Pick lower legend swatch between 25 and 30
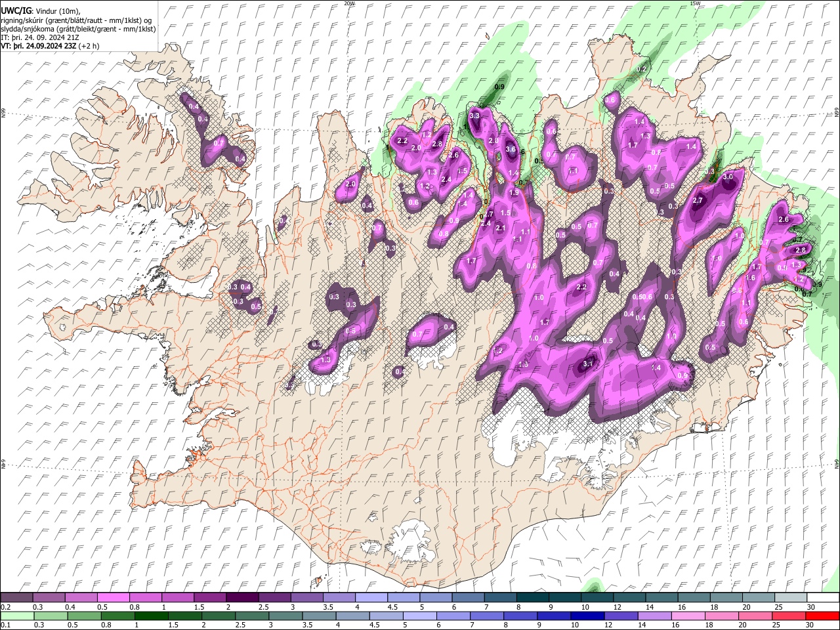This screenshot has height=630, width=840. (788, 616)
